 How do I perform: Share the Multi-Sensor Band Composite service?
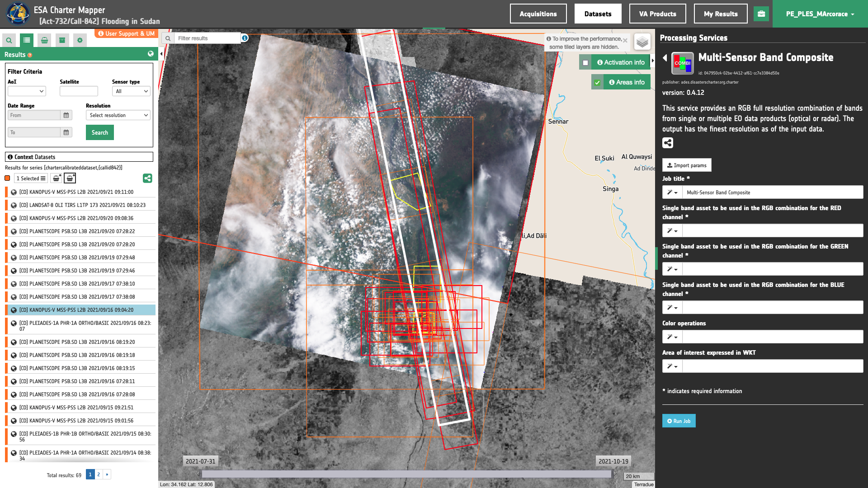668,143
